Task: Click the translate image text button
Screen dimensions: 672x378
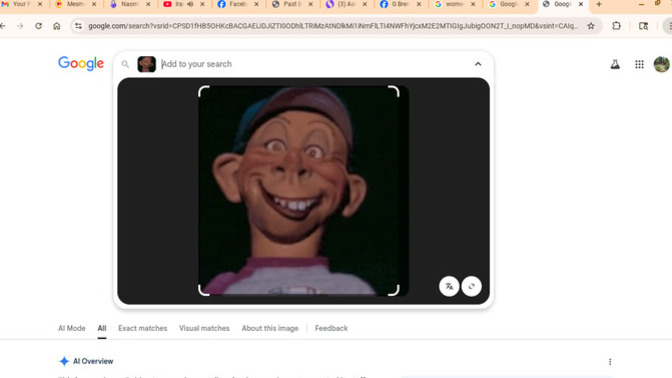Action: (449, 286)
